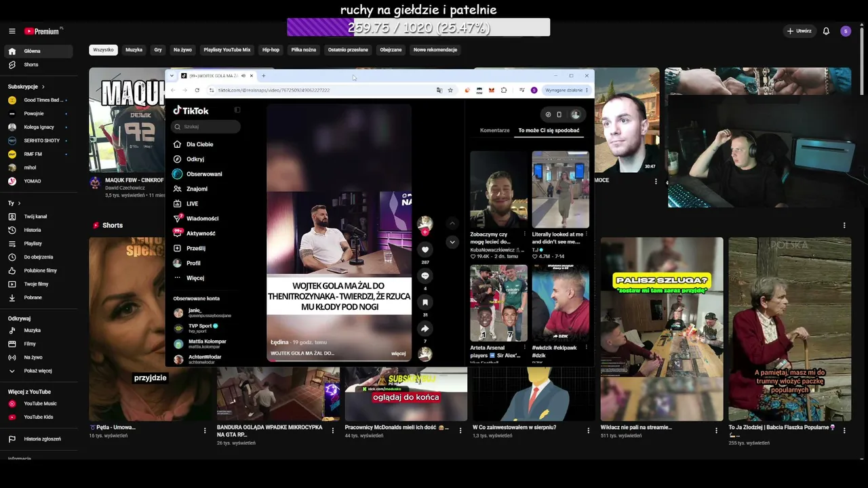The height and width of the screenshot is (488, 868).
Task: Open YouTube Music from the sidebar
Action: coord(38,403)
